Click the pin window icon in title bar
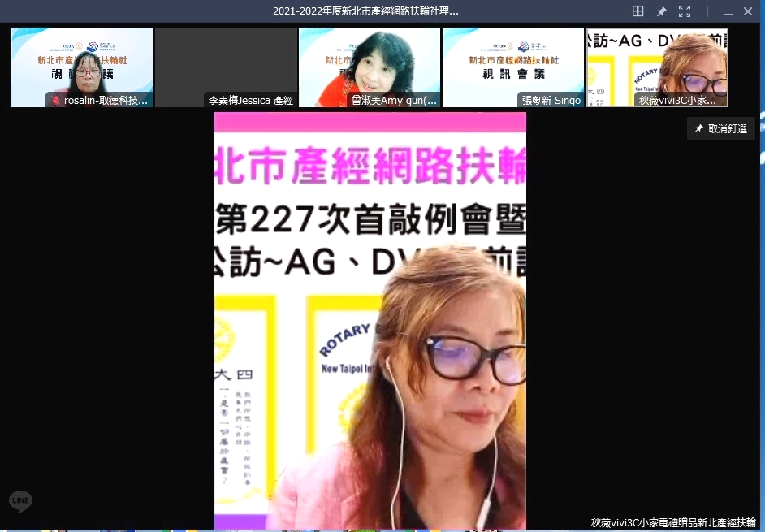 click(661, 11)
